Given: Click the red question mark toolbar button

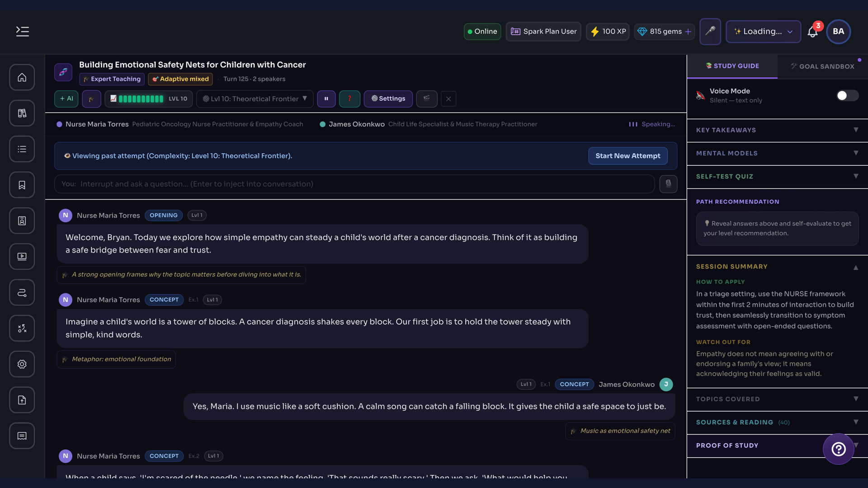Looking at the screenshot, I should [349, 99].
